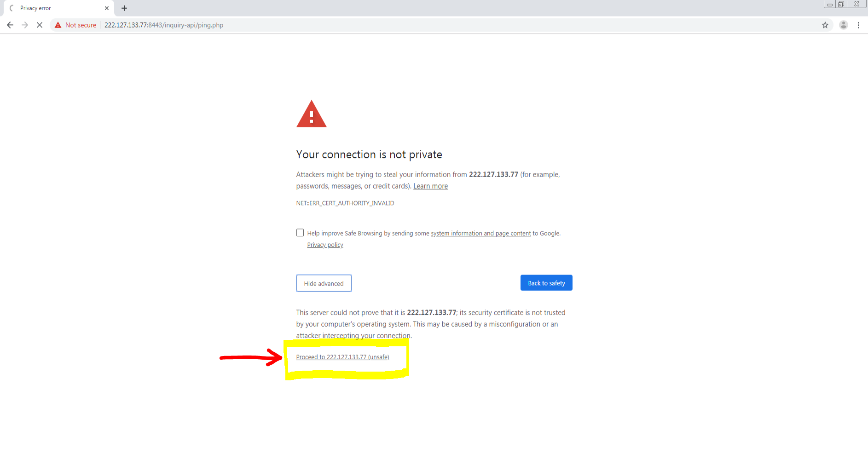Screen dimensions: 868x453
Task: Collapse details with Hide advanced
Action: click(324, 283)
